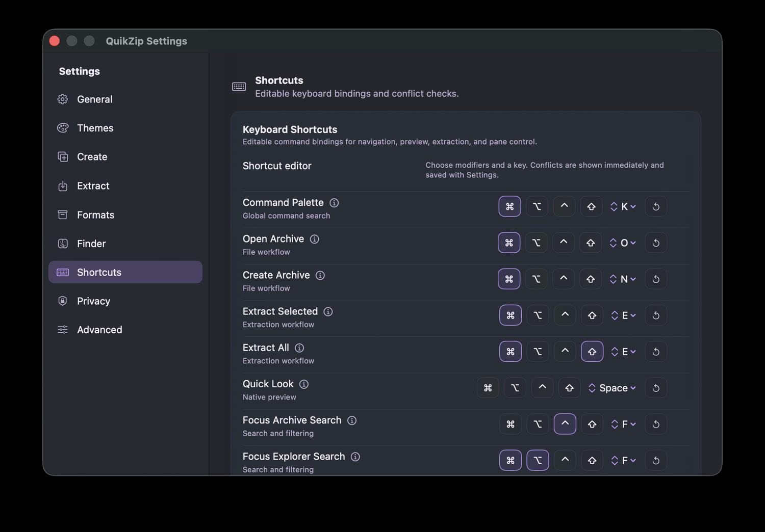Click info icon next to Quick Look
Image resolution: width=765 pixels, height=532 pixels.
click(304, 384)
